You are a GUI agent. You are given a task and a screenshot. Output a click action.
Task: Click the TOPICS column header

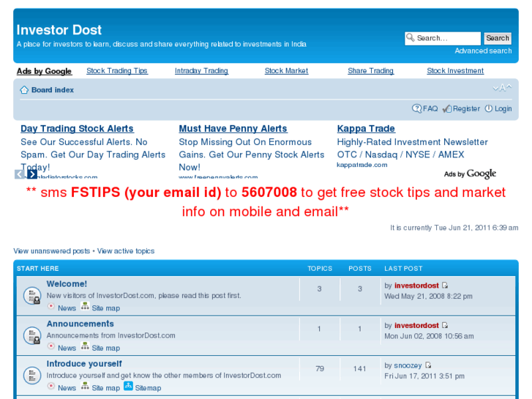(x=320, y=269)
